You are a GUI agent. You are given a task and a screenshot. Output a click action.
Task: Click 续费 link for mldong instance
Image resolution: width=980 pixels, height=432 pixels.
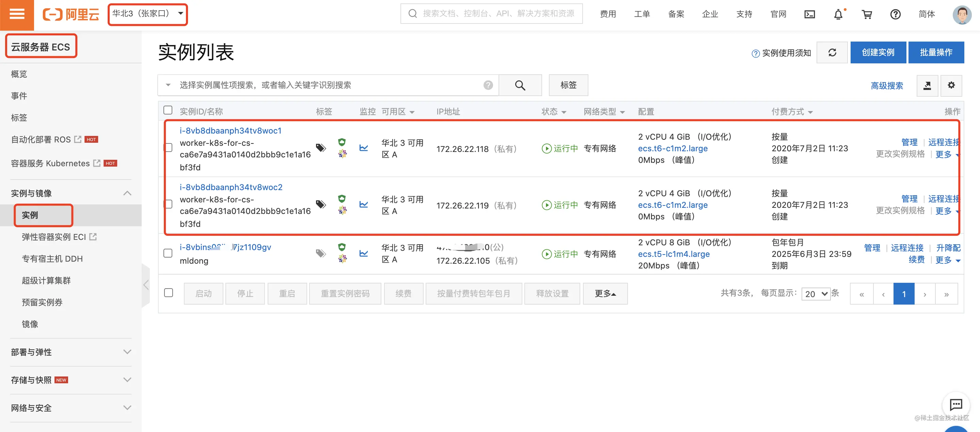point(916,260)
